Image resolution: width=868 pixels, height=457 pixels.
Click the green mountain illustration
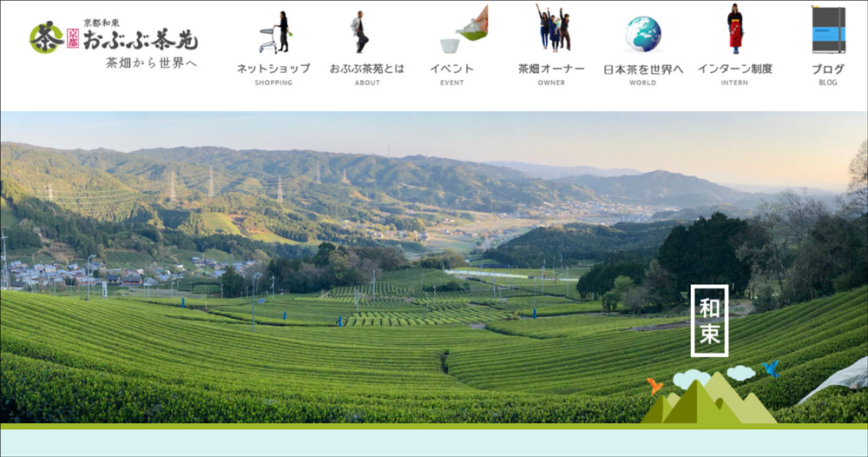[x=707, y=401]
